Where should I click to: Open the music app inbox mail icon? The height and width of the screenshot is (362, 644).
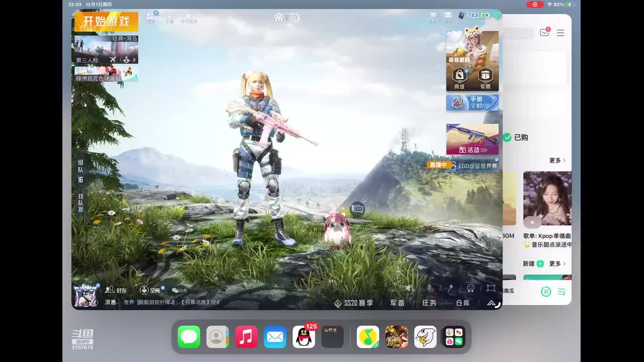click(544, 33)
